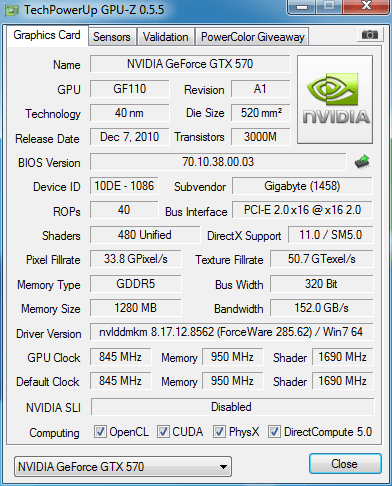The image size is (392, 486).
Task: Click the Die Size field 520 mm²
Action: click(x=260, y=113)
